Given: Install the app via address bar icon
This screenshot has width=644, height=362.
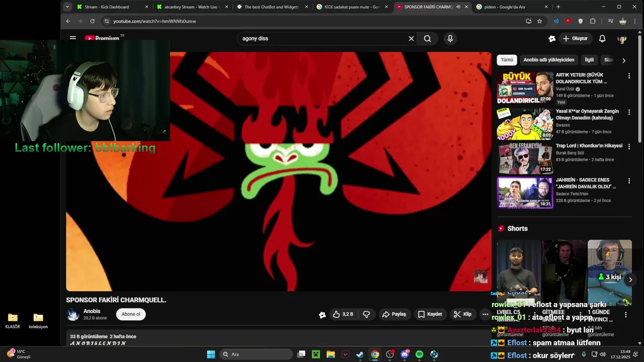Looking at the screenshot, I should pos(528,21).
